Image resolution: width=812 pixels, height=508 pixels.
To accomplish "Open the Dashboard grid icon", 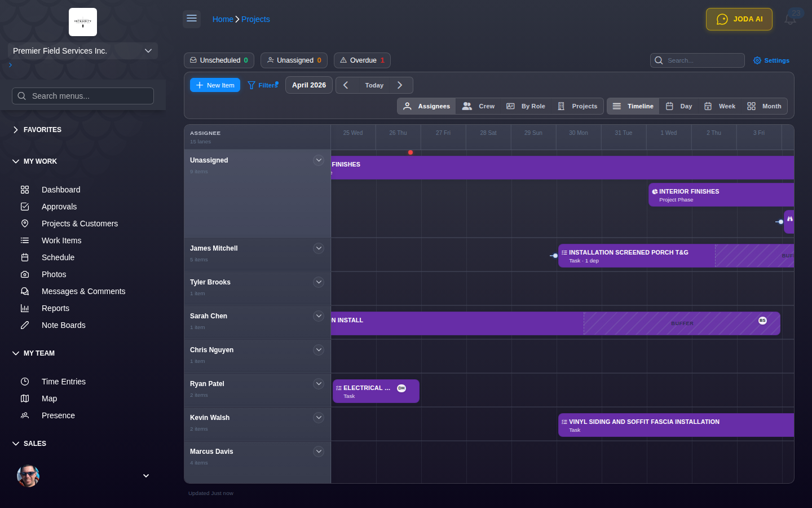I will coord(25,190).
